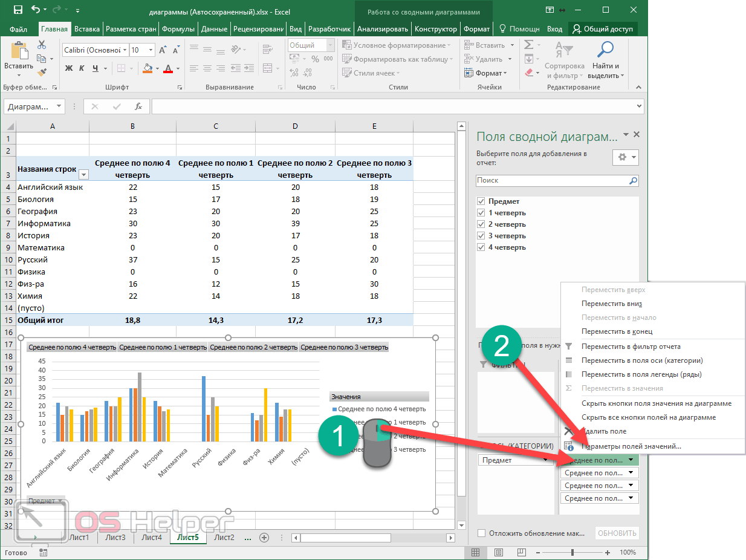Add a new sheet with plus icon

click(x=264, y=537)
